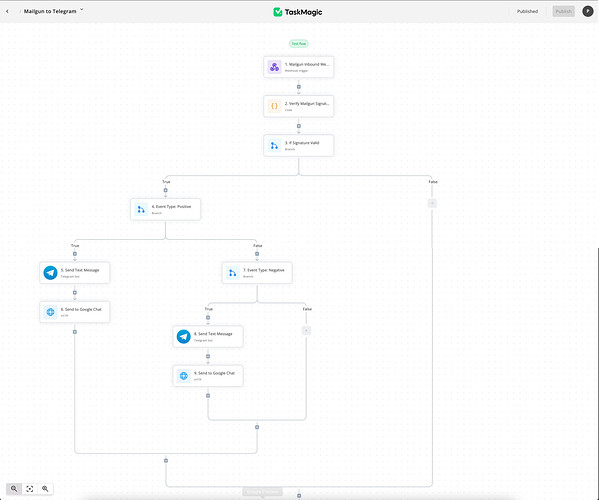Zoom in using the plus magnifier icon

point(45,489)
